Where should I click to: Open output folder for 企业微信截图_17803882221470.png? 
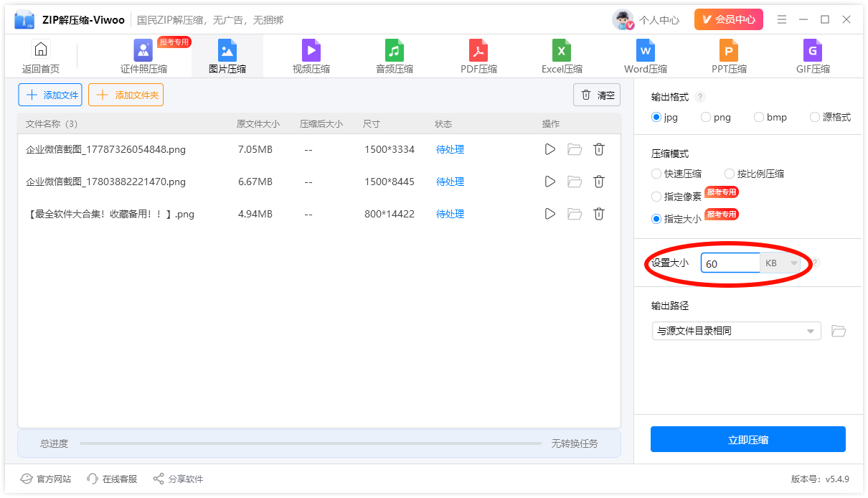(x=575, y=182)
